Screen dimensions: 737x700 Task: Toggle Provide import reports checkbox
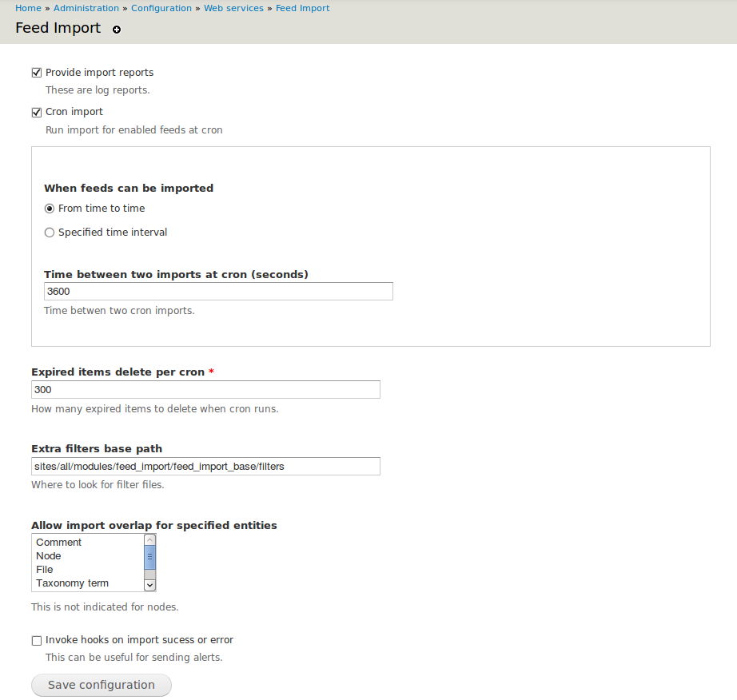click(37, 73)
